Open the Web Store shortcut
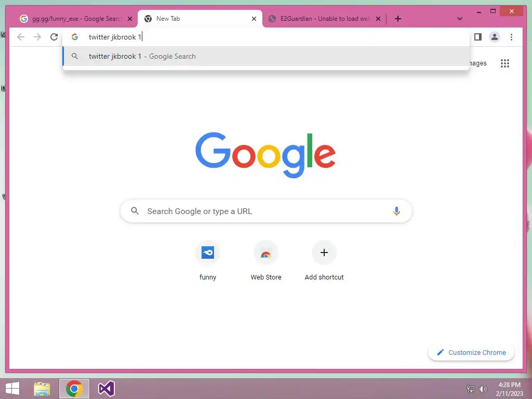This screenshot has height=399, width=532. (x=266, y=261)
